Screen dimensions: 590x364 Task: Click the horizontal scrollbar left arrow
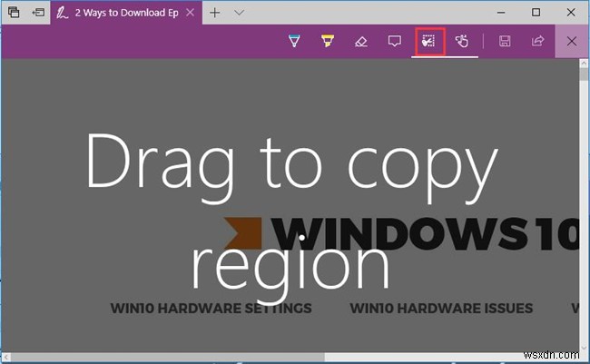6,357
